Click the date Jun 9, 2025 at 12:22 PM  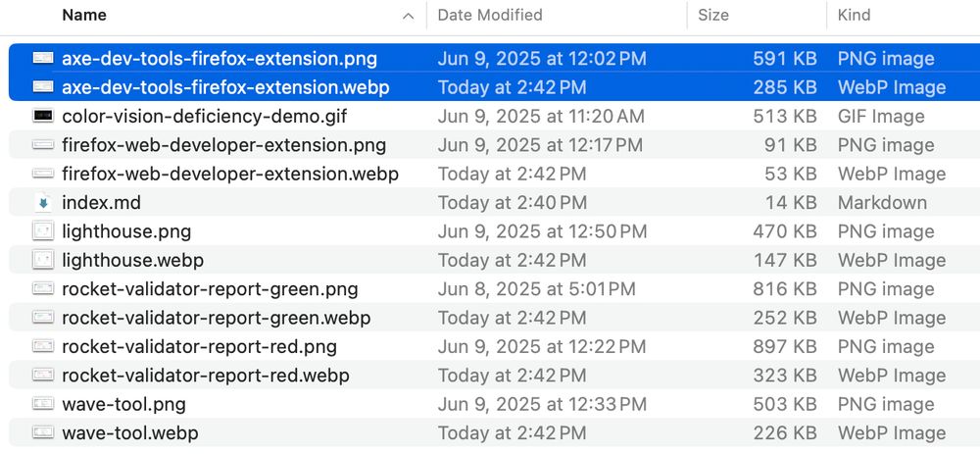pyautogui.click(x=542, y=346)
